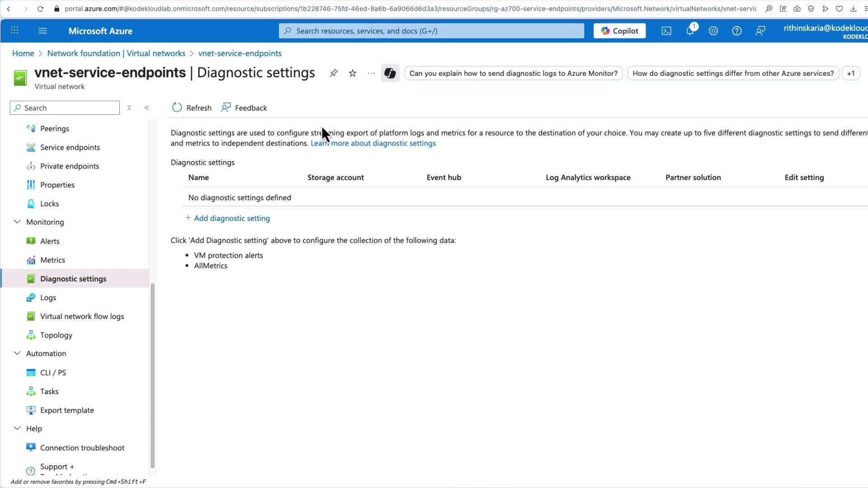The width and height of the screenshot is (868, 488).
Task: Open Cloud Shell from the top bar
Action: click(666, 31)
